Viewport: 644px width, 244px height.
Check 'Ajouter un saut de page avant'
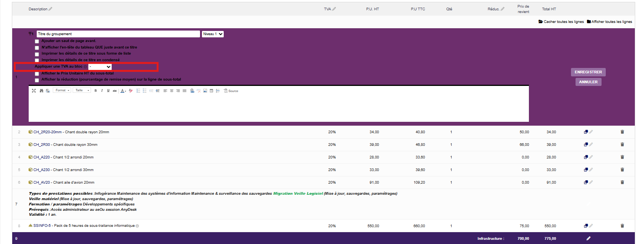[x=37, y=41]
